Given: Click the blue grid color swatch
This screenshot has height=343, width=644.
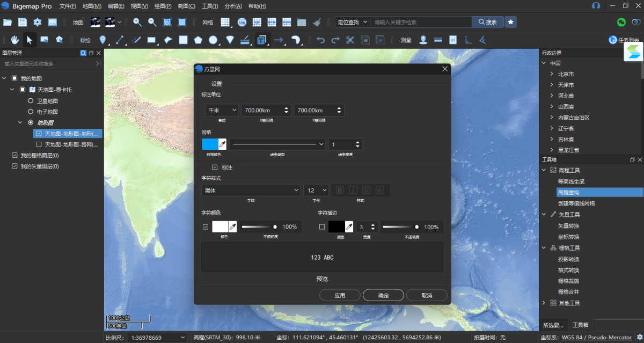Looking at the screenshot, I should (x=210, y=144).
